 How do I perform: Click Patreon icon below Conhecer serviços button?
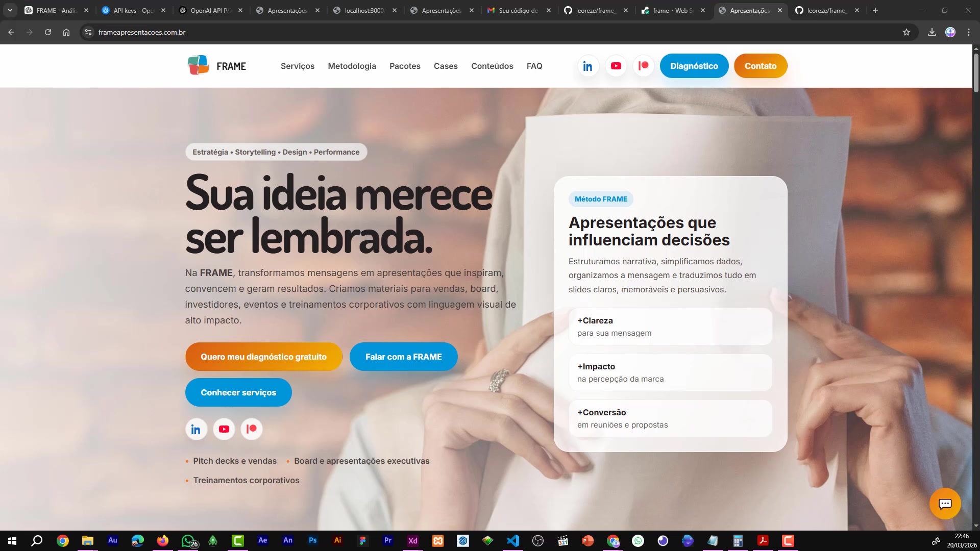(x=251, y=430)
